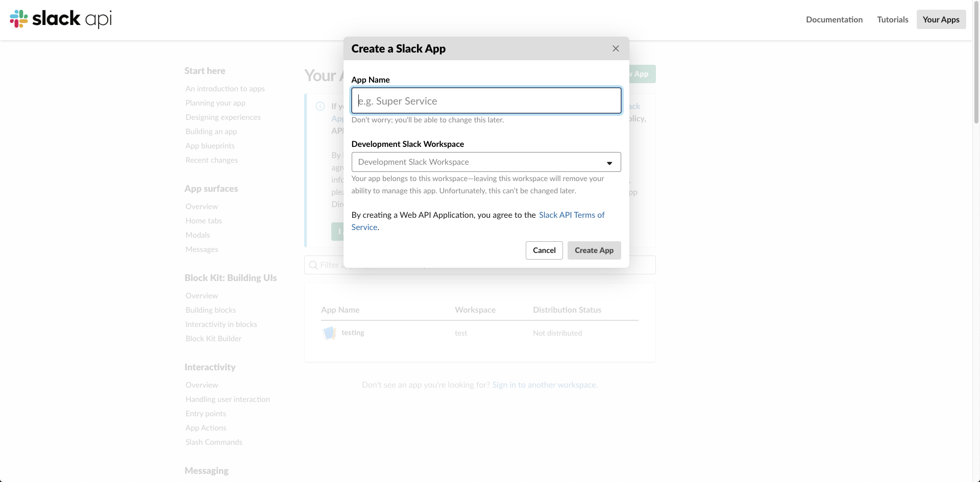Open the Documentation menu item
Image resolution: width=980 pixels, height=482 pixels.
click(834, 19)
